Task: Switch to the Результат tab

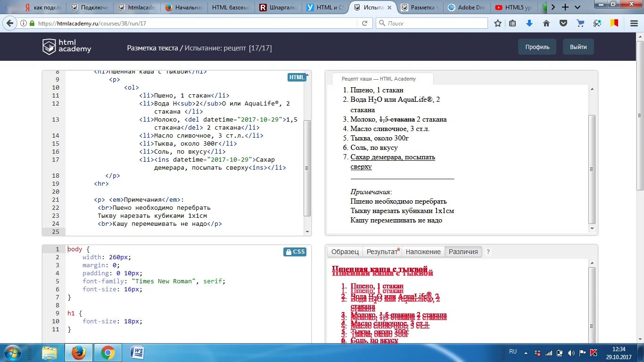Action: tap(383, 252)
